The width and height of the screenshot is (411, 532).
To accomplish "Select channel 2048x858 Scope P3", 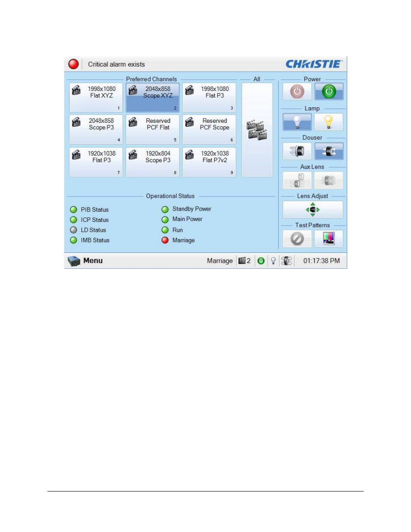I will click(96, 129).
